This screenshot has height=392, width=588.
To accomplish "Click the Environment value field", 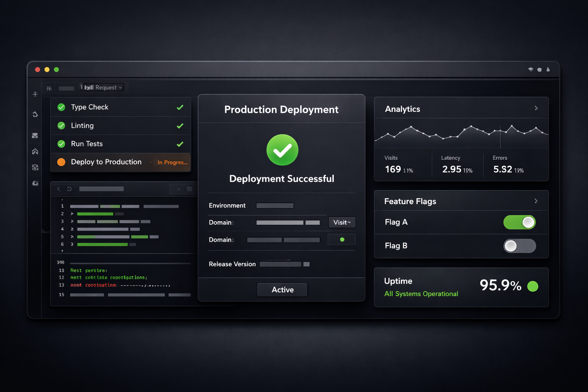I will point(275,206).
